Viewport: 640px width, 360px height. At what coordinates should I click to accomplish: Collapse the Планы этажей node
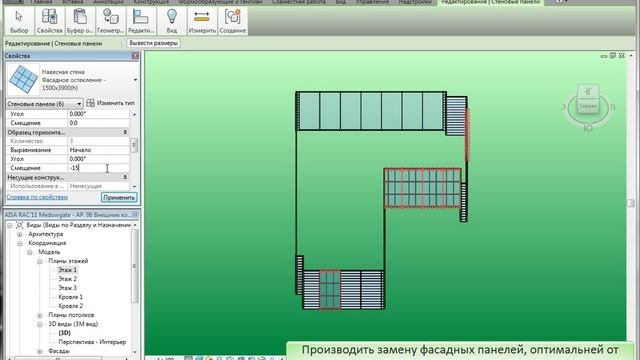pyautogui.click(x=40, y=261)
